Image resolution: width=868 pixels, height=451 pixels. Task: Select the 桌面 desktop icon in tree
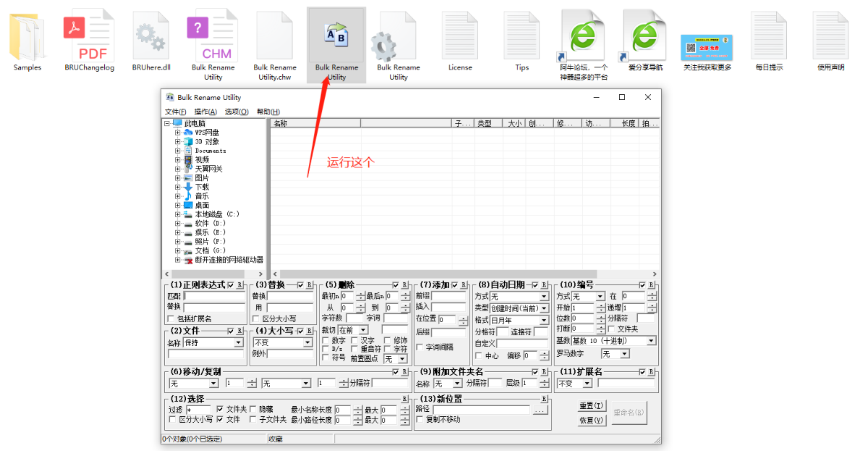coord(188,205)
